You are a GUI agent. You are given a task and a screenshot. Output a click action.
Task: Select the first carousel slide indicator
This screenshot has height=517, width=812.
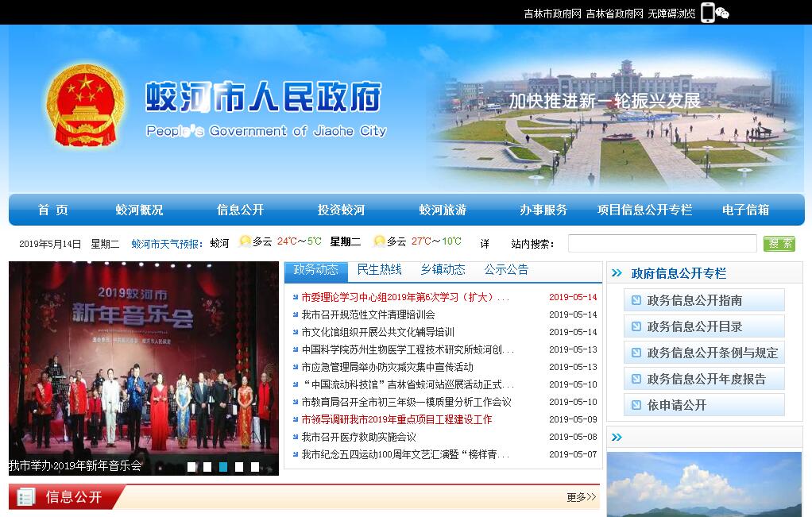point(191,467)
